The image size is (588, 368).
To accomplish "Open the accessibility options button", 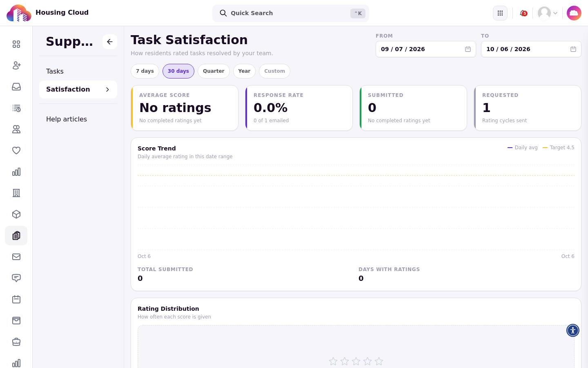I will 573,330.
